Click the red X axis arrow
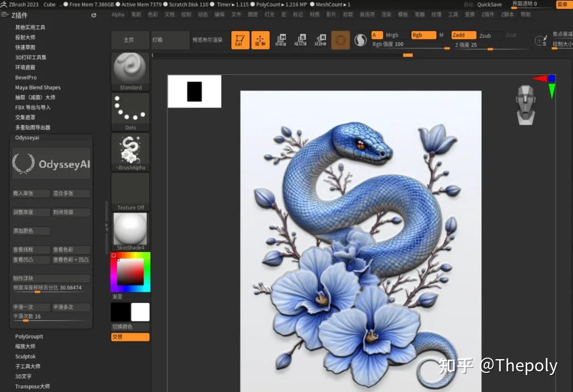Screen dimensions: 573x392 540,78
